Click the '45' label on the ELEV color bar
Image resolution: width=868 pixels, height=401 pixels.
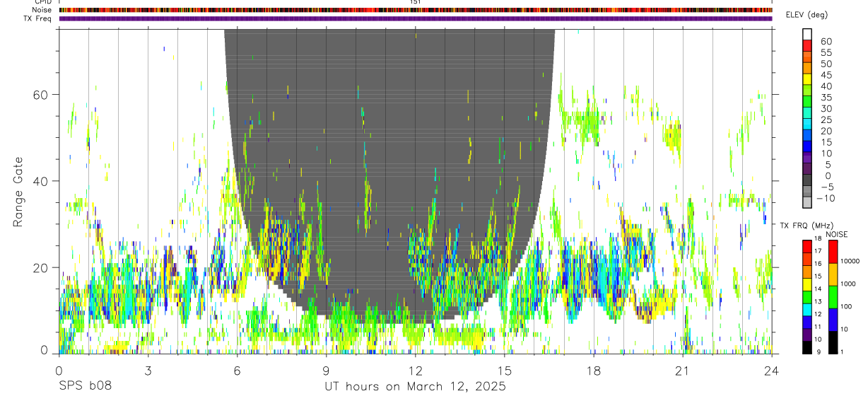click(x=825, y=75)
